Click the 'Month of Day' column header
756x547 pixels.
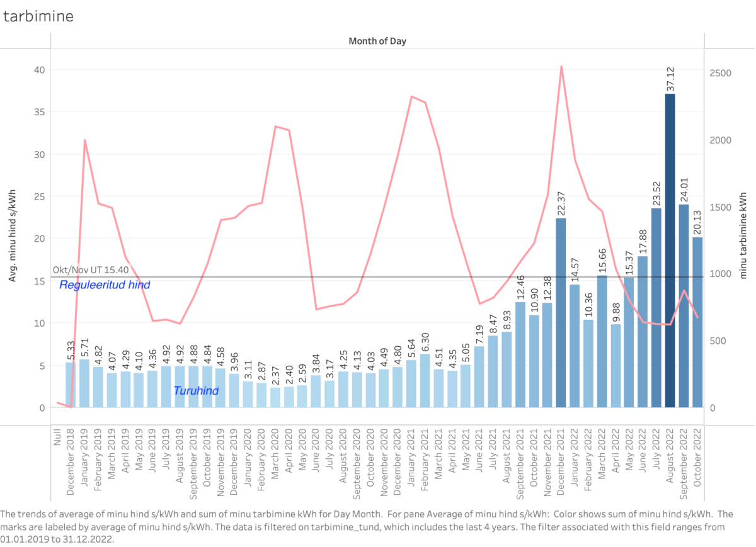[x=377, y=41]
